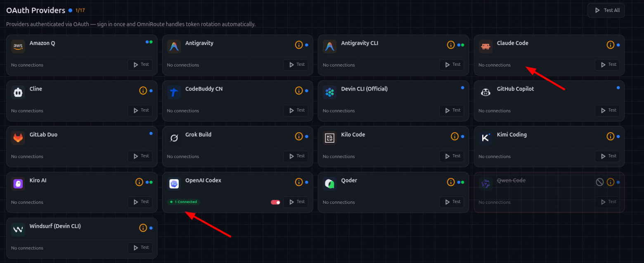Click Test All button
The width and height of the screenshot is (644, 263).
pos(606,10)
